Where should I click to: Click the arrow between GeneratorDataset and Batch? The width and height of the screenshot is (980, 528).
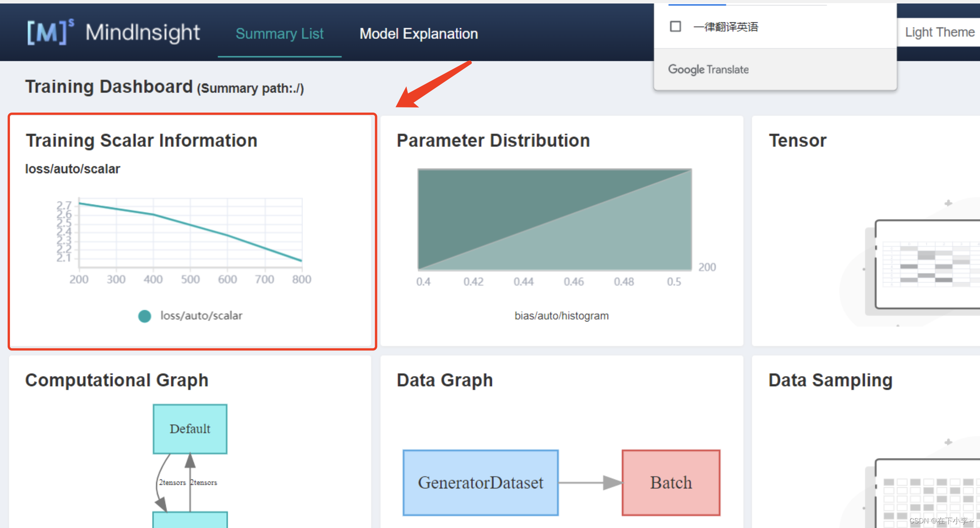tap(590, 483)
